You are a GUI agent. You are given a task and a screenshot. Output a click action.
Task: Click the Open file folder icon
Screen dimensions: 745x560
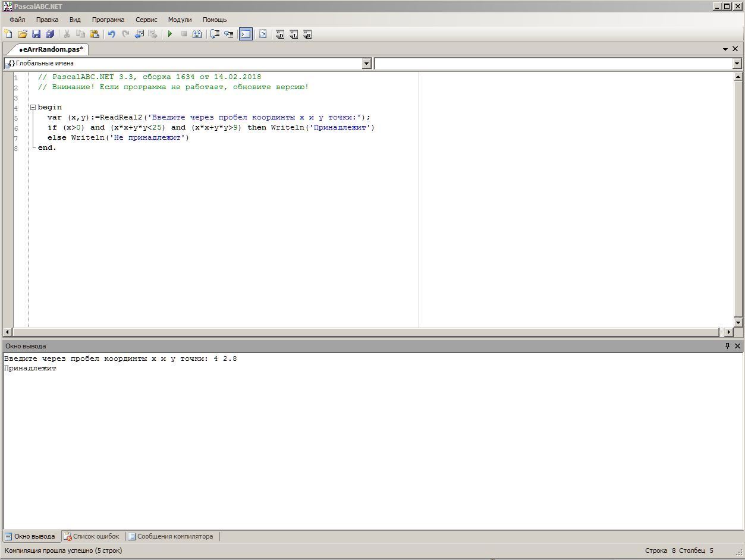pos(23,34)
